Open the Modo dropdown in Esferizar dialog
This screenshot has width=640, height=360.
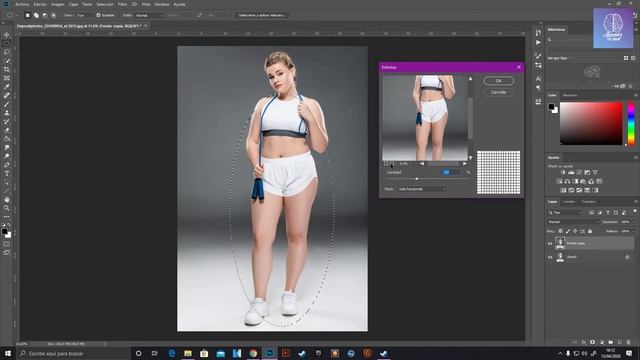click(x=422, y=189)
